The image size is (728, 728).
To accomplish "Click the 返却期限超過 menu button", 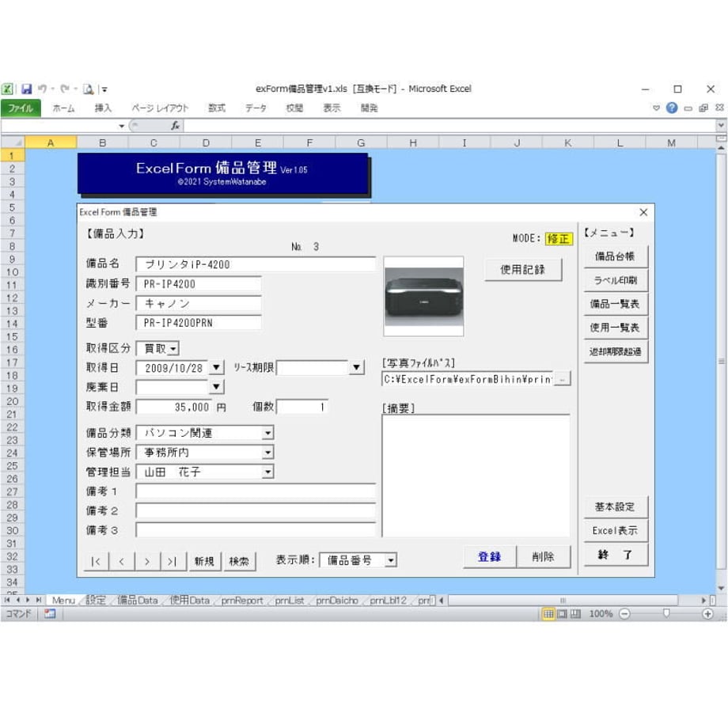I will click(x=615, y=351).
